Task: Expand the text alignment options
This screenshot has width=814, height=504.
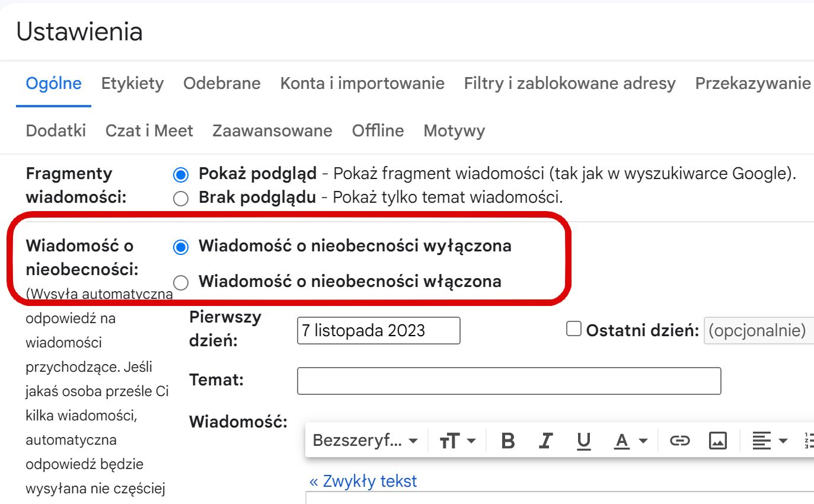Action: point(770,441)
